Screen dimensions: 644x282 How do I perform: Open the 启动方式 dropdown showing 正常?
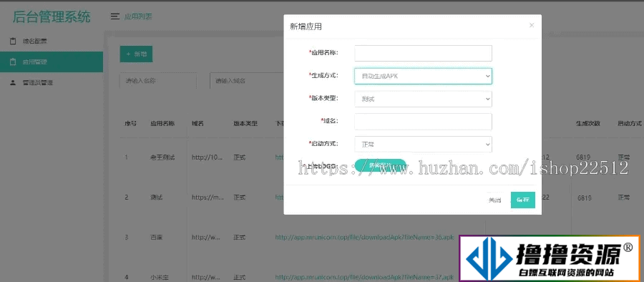[x=423, y=145]
